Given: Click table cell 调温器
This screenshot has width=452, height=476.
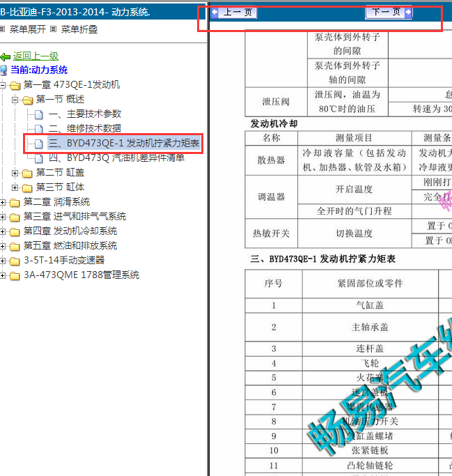Looking at the screenshot, I should pos(271,197).
